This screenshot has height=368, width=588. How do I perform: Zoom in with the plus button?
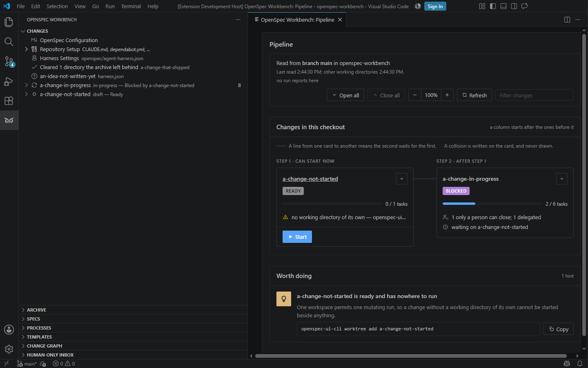[x=447, y=95]
